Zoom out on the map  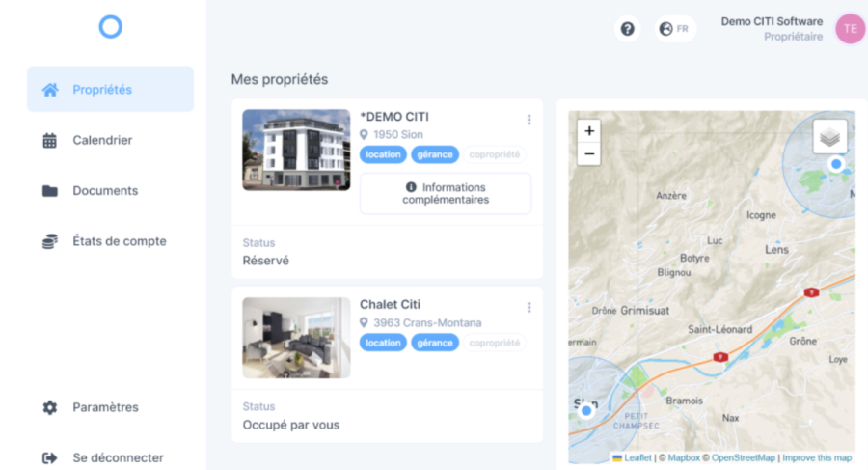pos(589,153)
